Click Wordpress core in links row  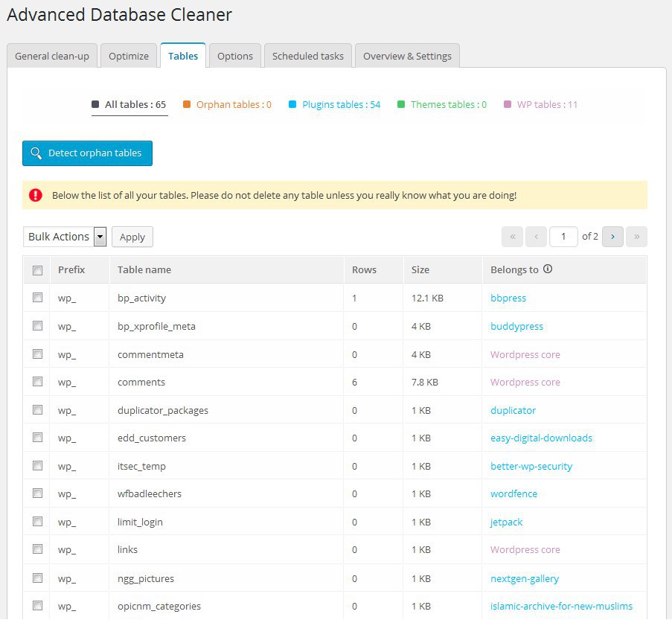tap(525, 550)
